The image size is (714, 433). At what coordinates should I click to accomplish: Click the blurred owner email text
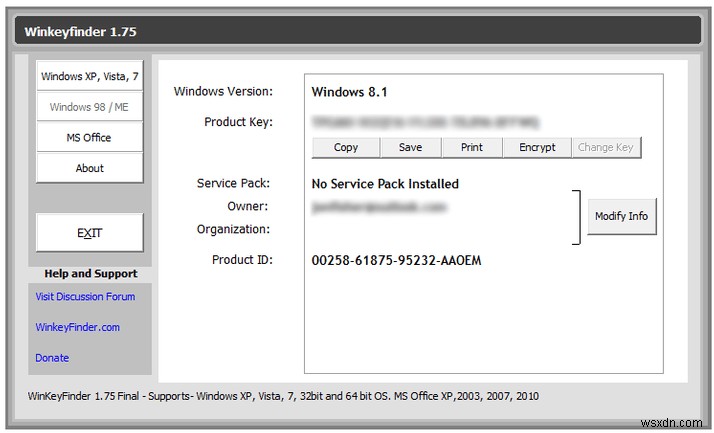coord(378,206)
